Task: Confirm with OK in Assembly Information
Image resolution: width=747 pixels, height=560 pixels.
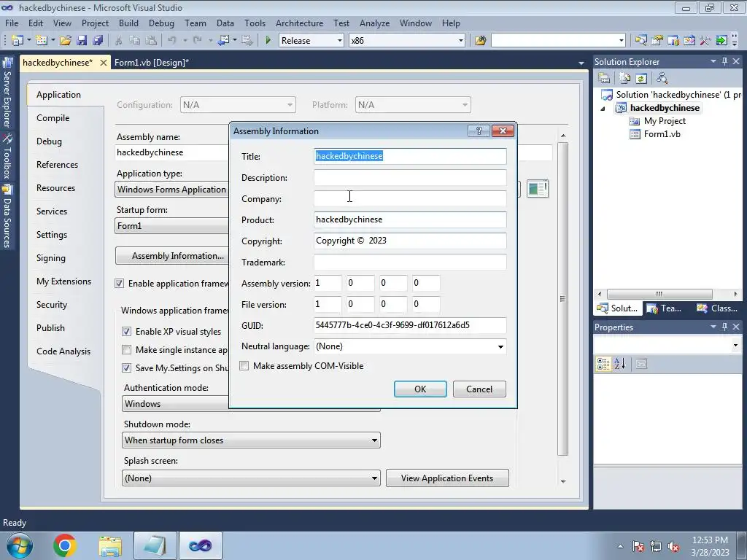Action: [420, 389]
